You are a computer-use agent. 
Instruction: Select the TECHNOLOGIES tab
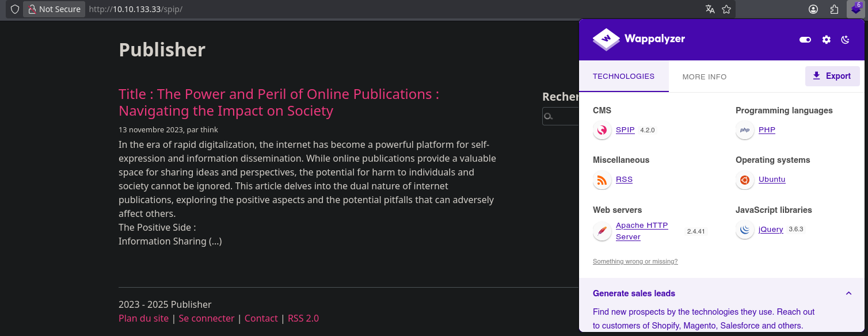(x=623, y=77)
